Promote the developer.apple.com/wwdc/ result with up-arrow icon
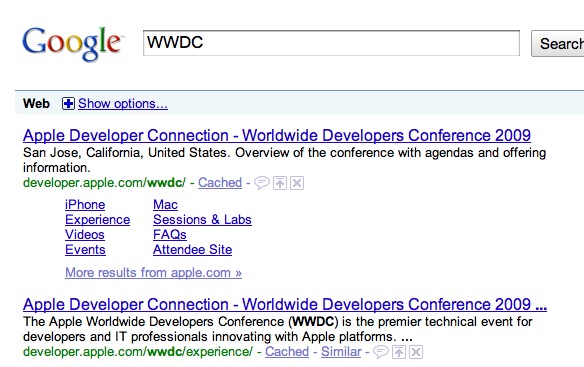The height and width of the screenshot is (367, 584). point(280,183)
